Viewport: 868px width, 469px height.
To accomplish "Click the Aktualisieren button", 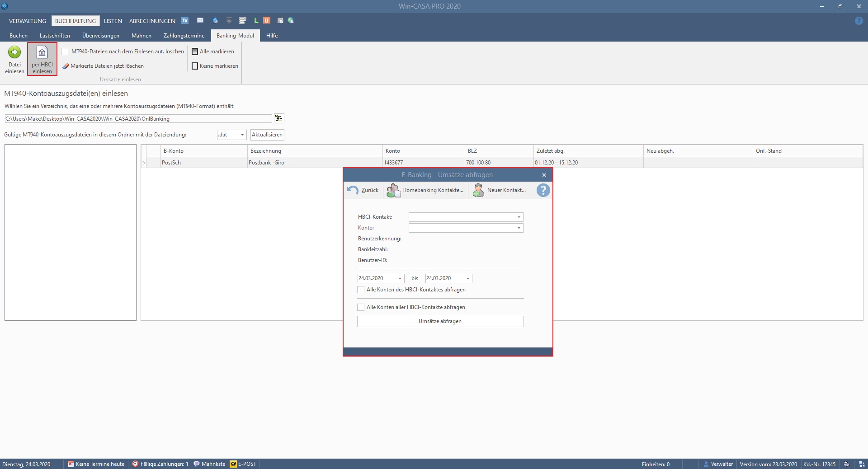I will click(x=267, y=135).
